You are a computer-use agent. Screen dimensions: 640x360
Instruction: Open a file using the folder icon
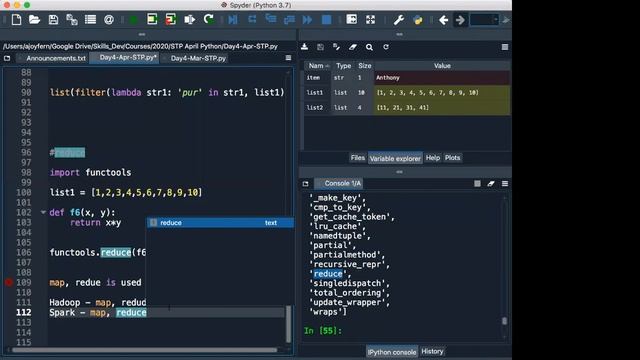coord(34,20)
